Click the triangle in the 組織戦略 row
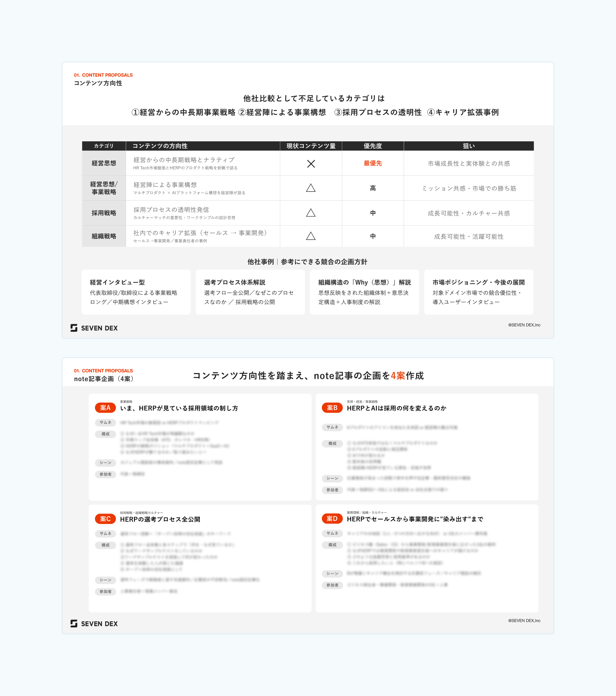This screenshot has height=696, width=616. coord(311,236)
